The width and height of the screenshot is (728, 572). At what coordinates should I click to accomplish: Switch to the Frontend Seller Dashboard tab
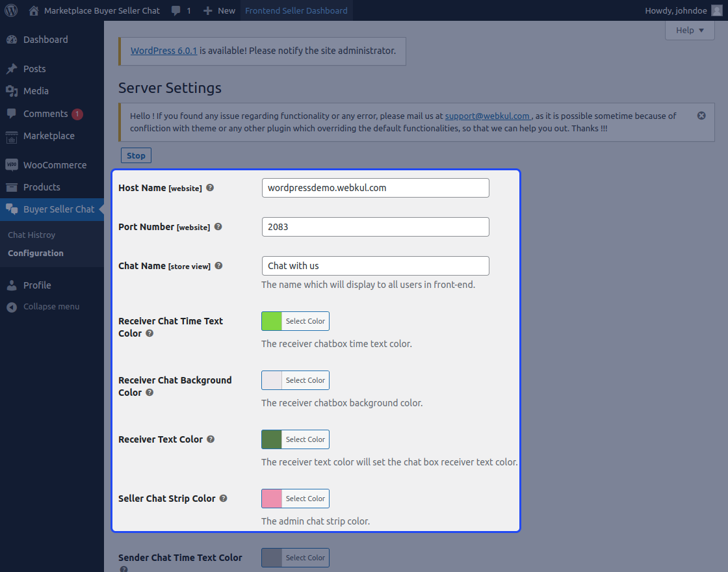tap(296, 10)
